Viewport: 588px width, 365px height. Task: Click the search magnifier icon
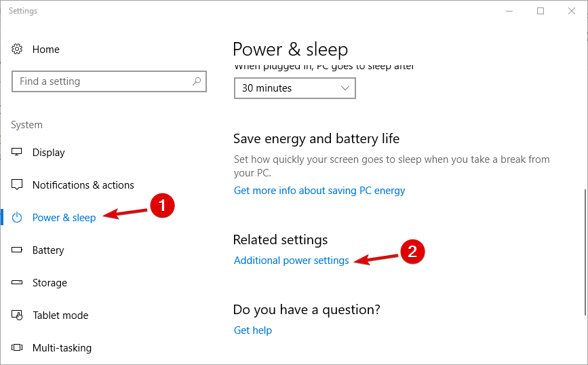coord(197,81)
